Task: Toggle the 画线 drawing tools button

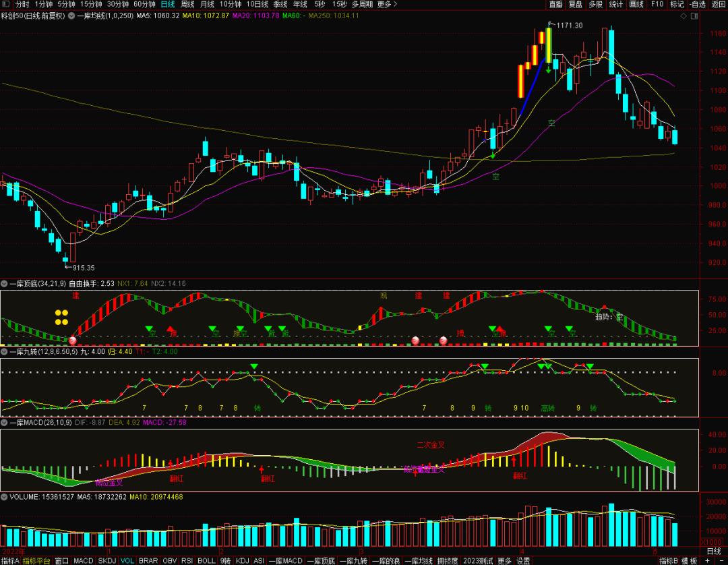Action: [636, 4]
